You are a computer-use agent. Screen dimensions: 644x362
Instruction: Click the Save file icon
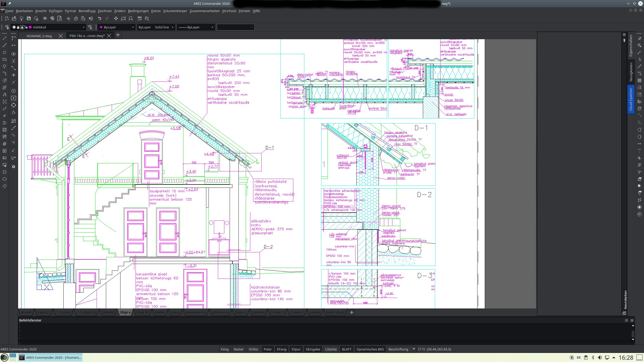(x=29, y=18)
